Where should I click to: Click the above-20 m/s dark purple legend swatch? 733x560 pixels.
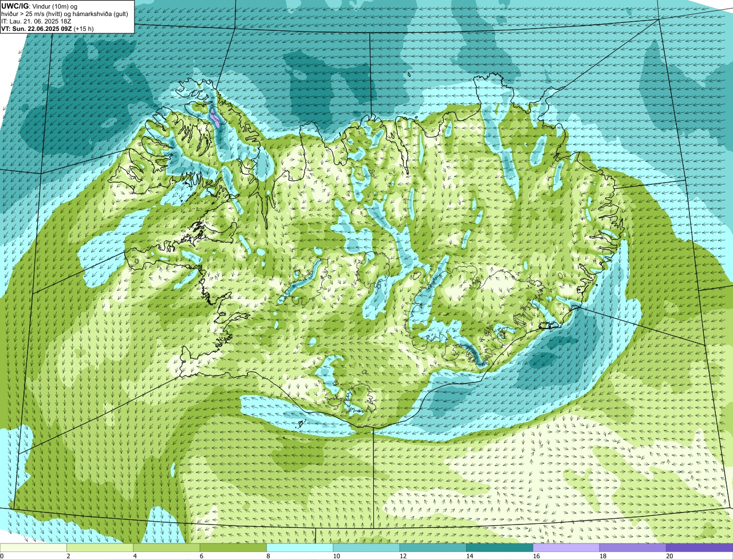click(700, 547)
